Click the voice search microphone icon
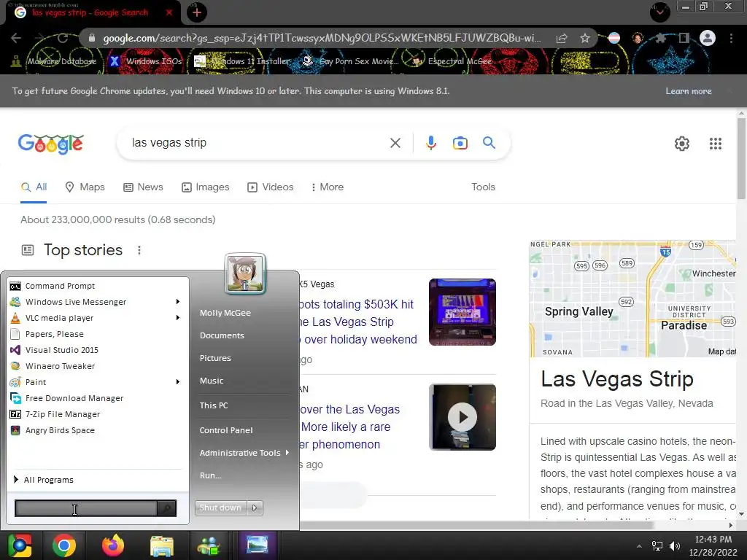The height and width of the screenshot is (560, 747). pos(430,143)
